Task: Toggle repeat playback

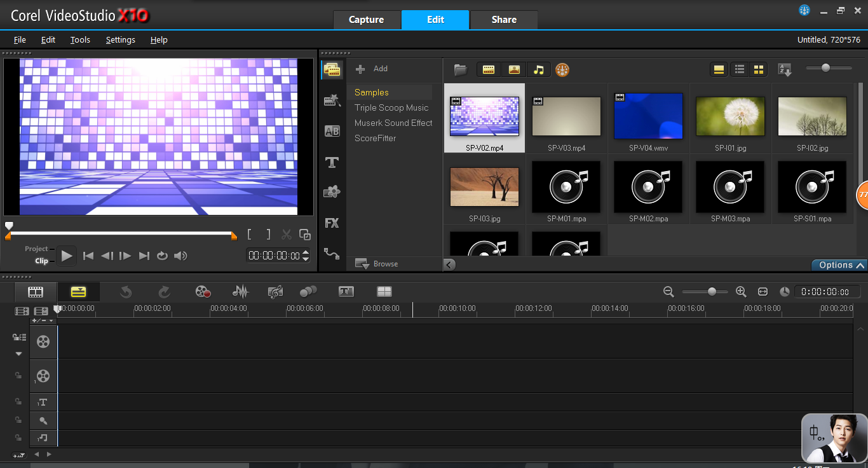Action: click(x=162, y=256)
